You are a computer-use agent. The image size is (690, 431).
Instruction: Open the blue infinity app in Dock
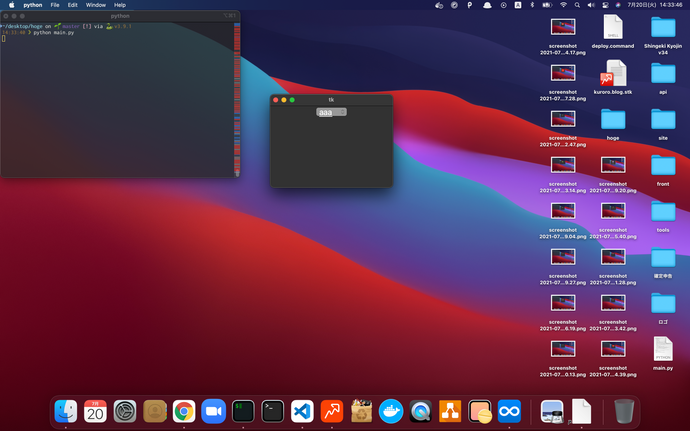(509, 412)
